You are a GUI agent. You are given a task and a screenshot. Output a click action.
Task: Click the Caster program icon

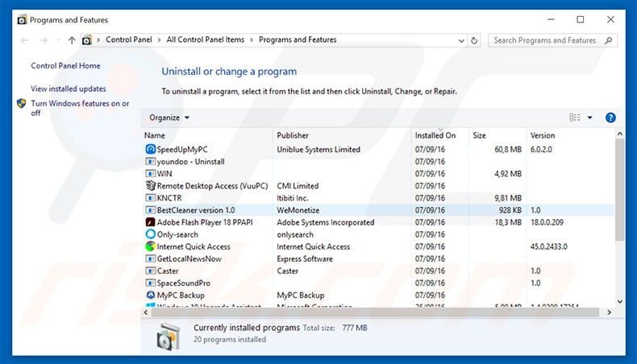coord(150,271)
